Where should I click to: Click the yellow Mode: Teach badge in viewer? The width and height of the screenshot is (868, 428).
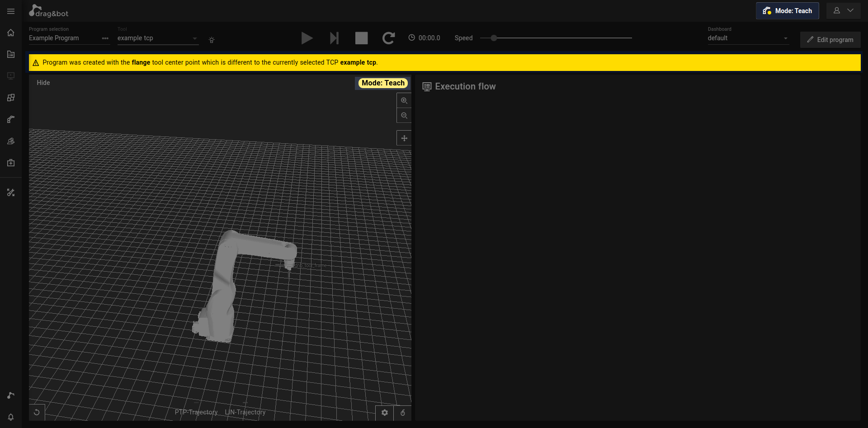click(x=383, y=83)
